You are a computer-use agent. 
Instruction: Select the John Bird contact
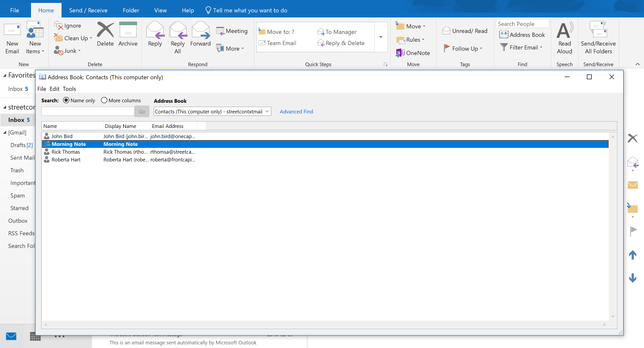pos(325,136)
